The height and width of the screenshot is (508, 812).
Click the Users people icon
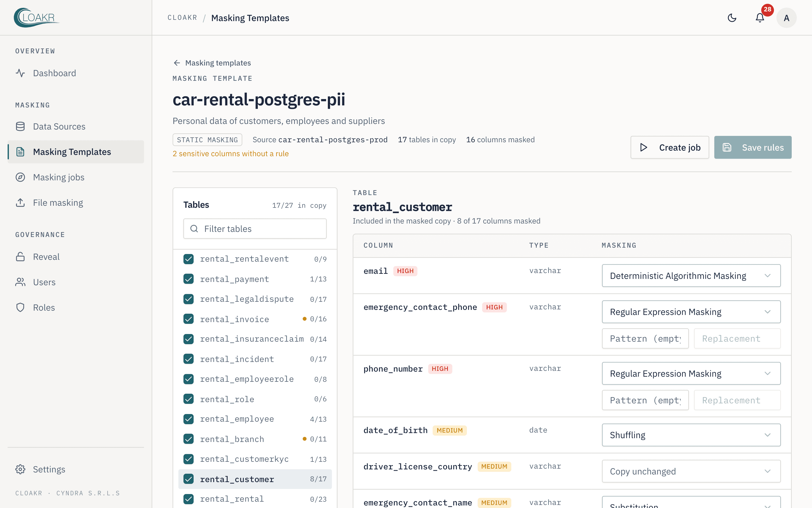coord(21,282)
